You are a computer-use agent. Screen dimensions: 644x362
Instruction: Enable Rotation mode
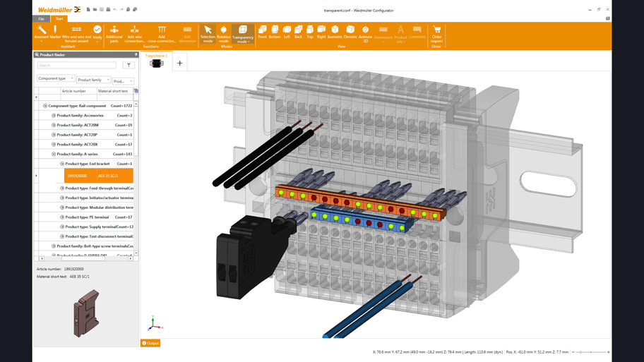pyautogui.click(x=223, y=33)
